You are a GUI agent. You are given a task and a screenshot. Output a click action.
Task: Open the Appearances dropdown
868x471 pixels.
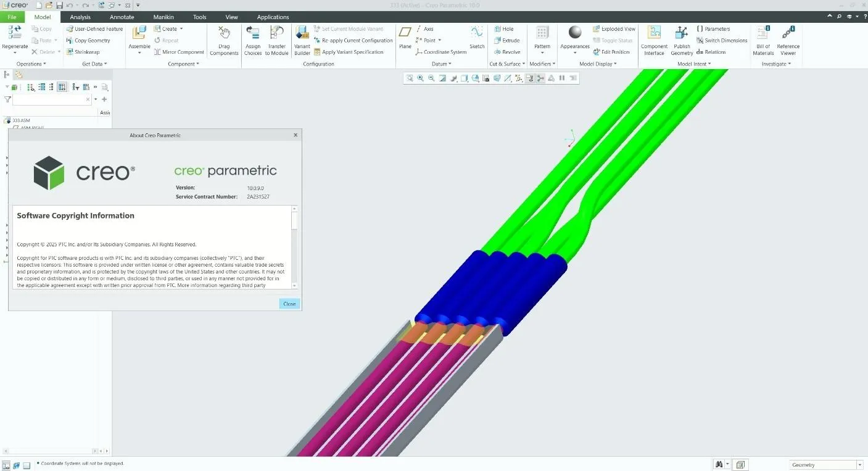(575, 53)
